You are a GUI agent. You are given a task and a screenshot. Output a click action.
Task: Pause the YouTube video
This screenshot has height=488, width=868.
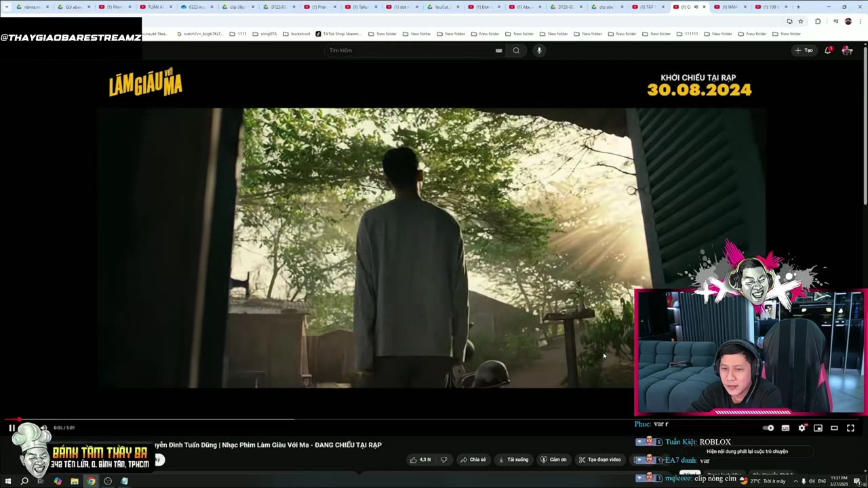12,428
